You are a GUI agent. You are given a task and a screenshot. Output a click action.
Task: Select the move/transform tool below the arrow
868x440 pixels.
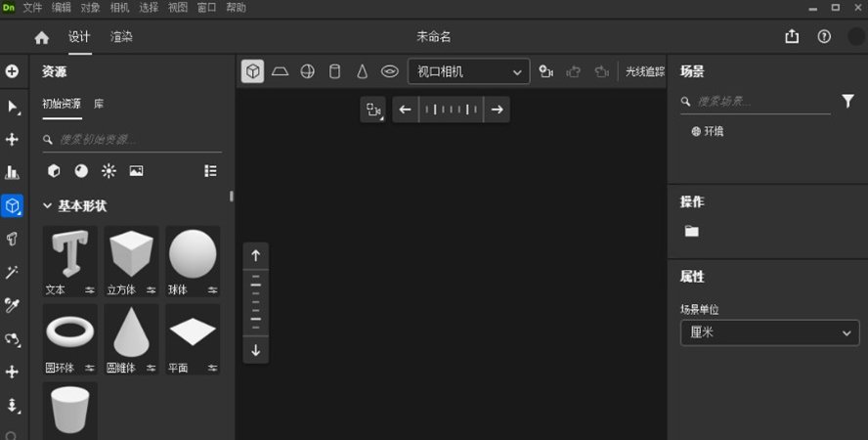(x=12, y=139)
